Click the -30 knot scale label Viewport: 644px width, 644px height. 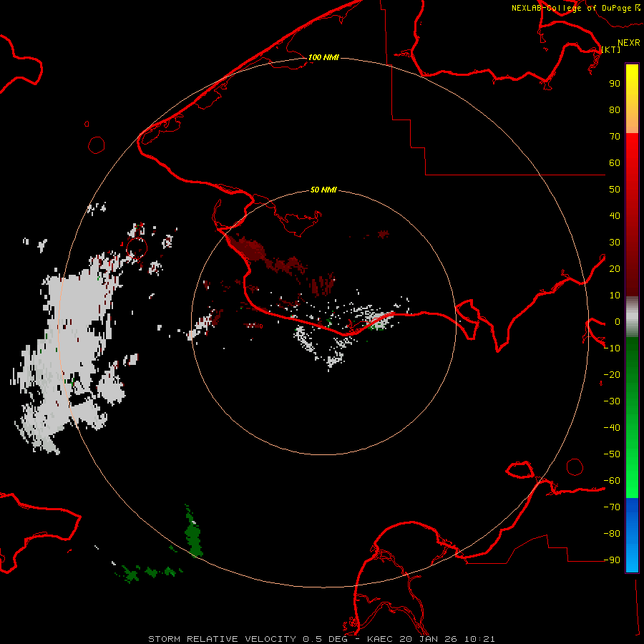612,401
